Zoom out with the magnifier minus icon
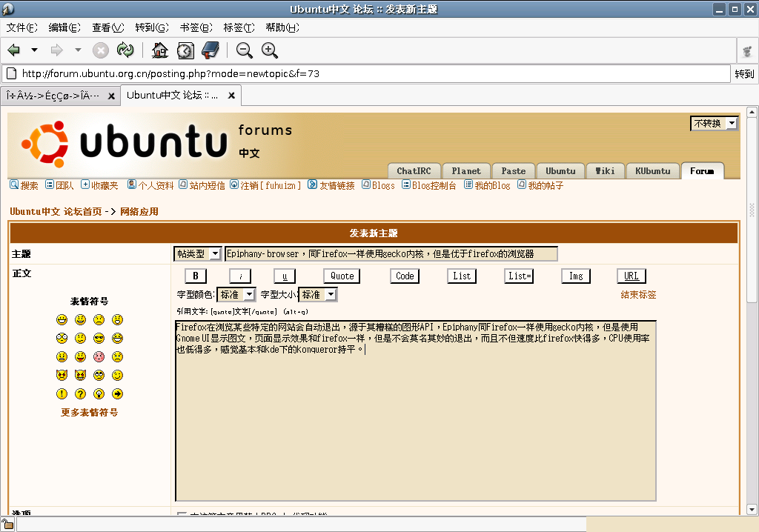Image resolution: width=759 pixels, height=532 pixels. coord(245,50)
